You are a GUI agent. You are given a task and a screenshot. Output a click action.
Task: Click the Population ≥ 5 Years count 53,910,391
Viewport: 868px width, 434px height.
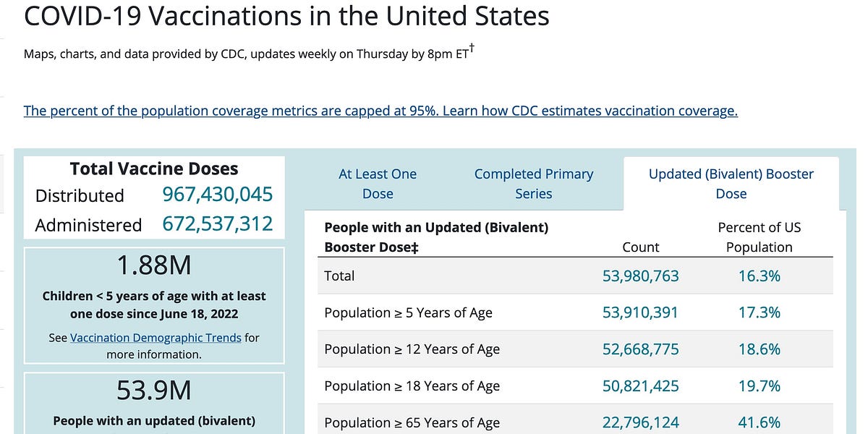point(640,312)
